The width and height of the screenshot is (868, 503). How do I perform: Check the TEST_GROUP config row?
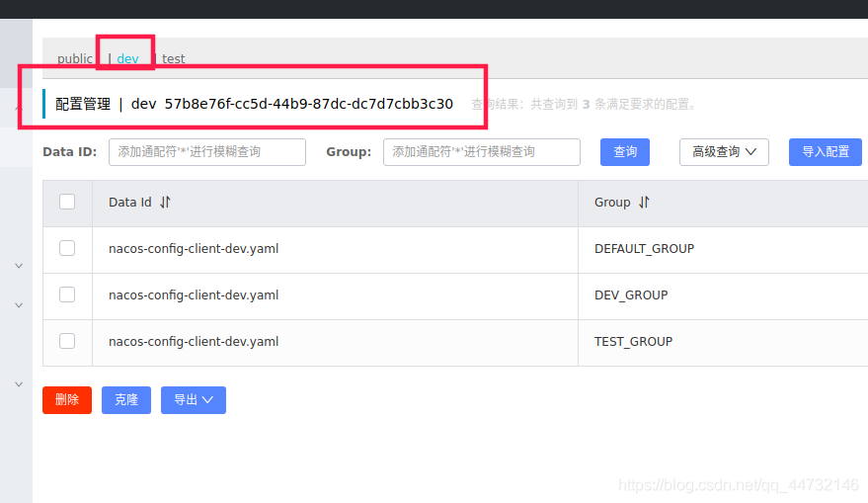(x=67, y=341)
